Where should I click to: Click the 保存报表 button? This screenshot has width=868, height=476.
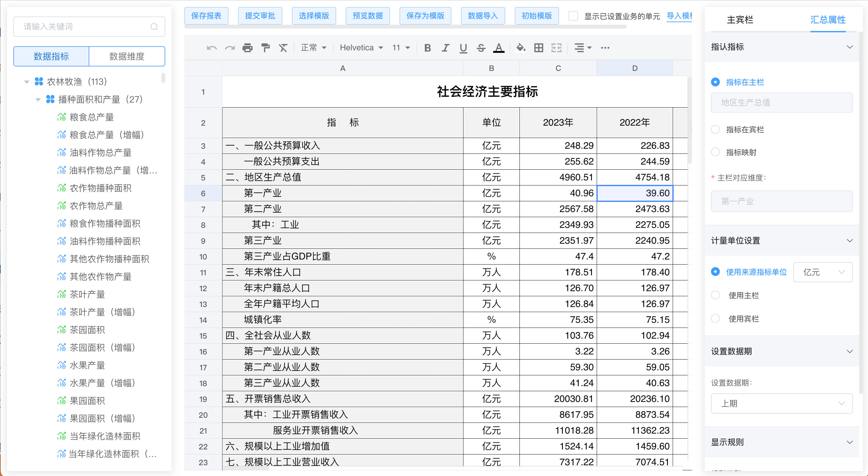(206, 16)
